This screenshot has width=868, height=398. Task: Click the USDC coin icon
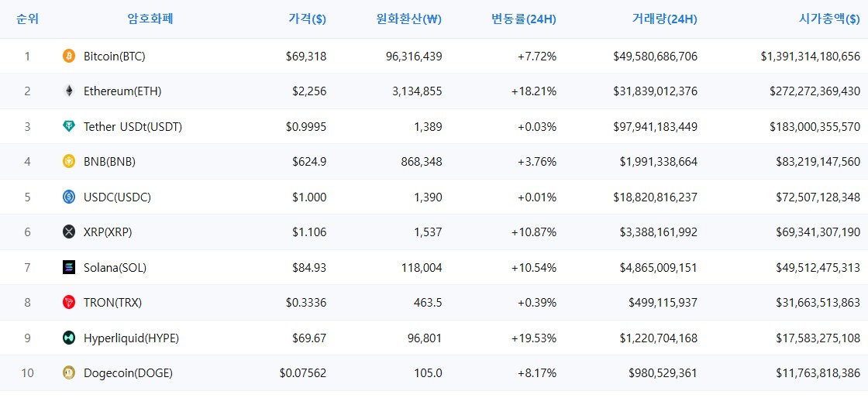click(69, 197)
